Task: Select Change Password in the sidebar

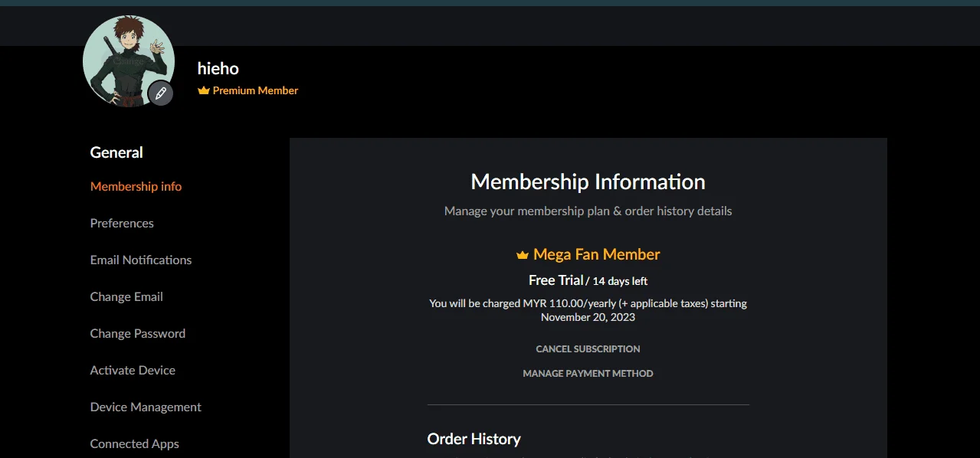Action: point(138,333)
